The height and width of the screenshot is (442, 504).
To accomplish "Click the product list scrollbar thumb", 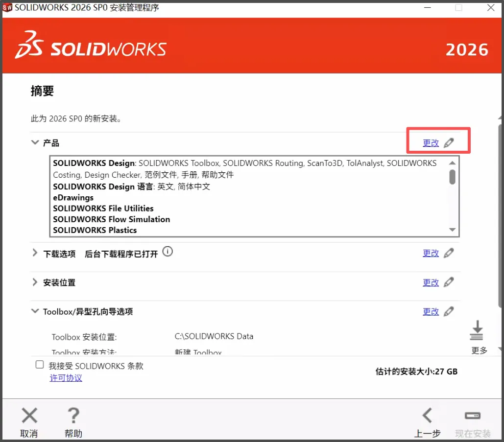I will coord(452,177).
